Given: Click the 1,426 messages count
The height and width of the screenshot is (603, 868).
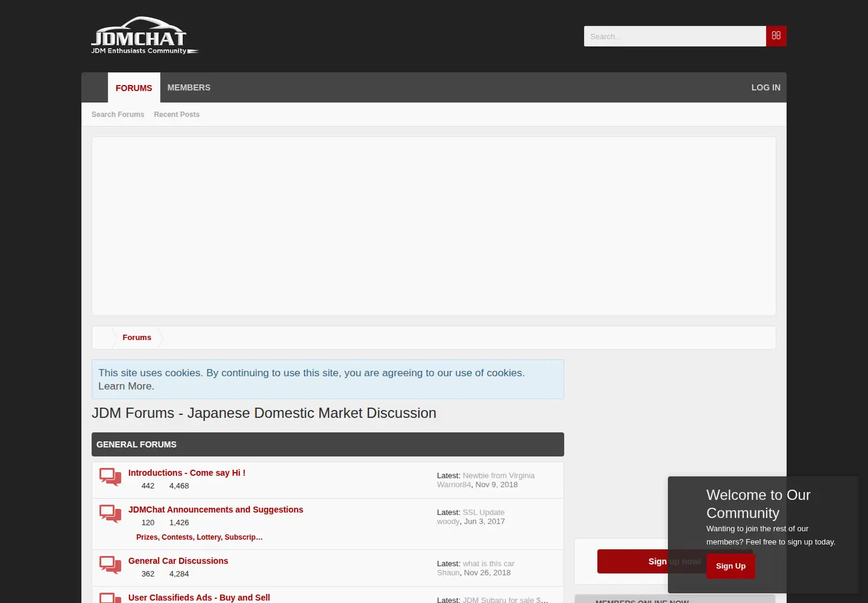Looking at the screenshot, I should (179, 523).
